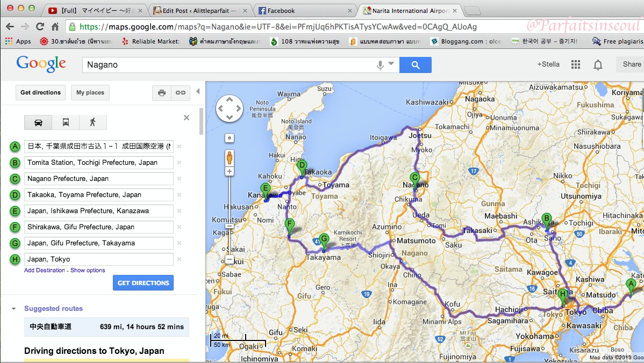This screenshot has height=363, width=644.
Task: Click the Nagano Prefecture destination field
Action: (98, 178)
